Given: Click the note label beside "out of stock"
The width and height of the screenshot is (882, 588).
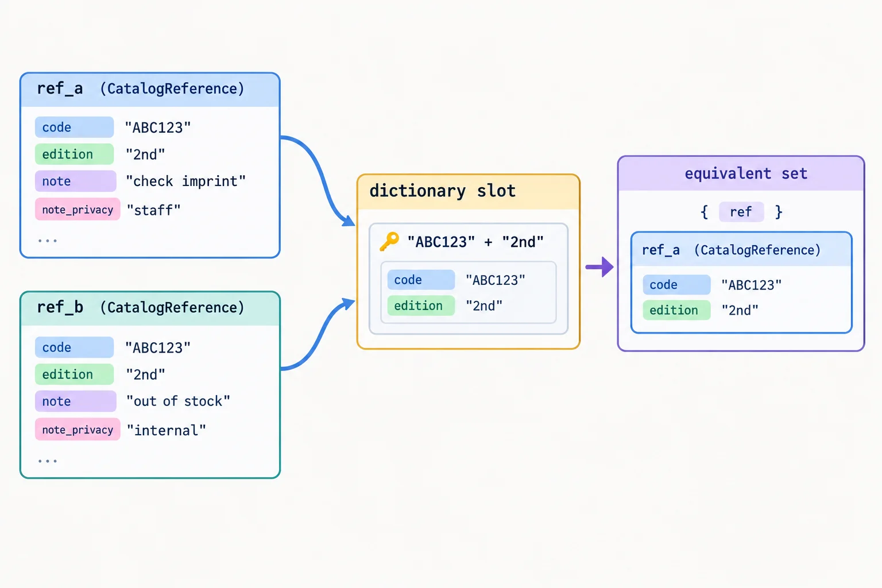Looking at the screenshot, I should pyautogui.click(x=75, y=401).
